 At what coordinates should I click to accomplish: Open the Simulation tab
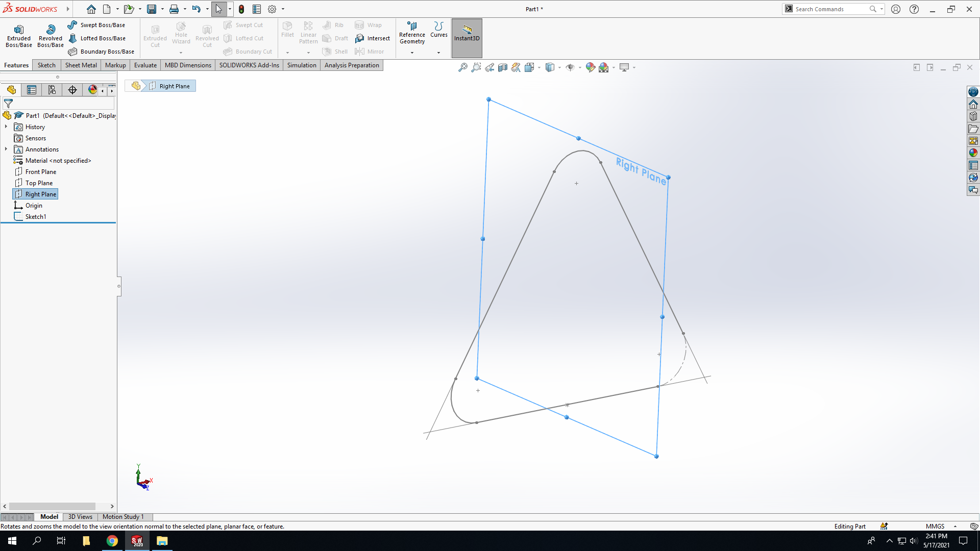pos(302,65)
